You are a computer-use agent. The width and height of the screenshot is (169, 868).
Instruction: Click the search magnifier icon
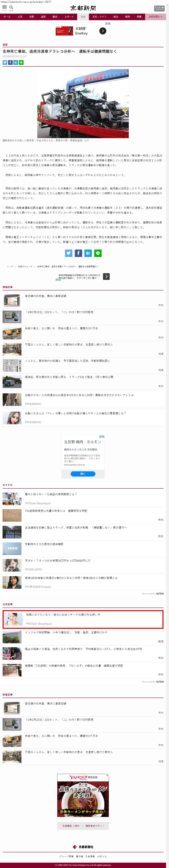pyautogui.click(x=11, y=7)
